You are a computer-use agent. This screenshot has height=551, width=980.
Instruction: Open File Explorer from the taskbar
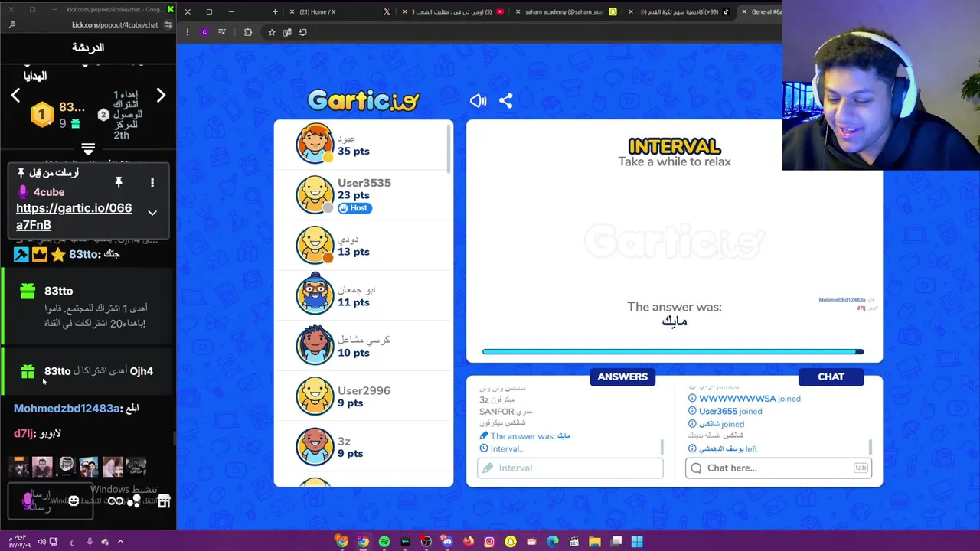tap(595, 542)
